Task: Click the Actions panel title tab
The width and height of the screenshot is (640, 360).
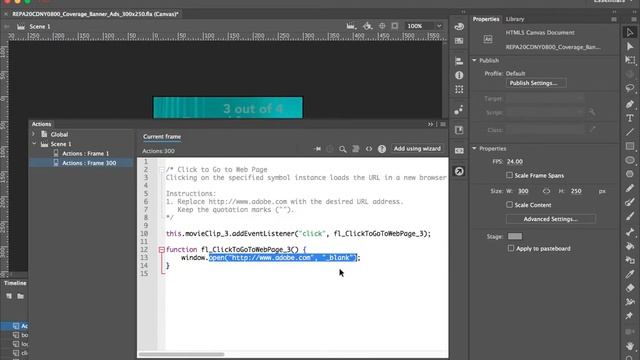Action: (x=42, y=124)
